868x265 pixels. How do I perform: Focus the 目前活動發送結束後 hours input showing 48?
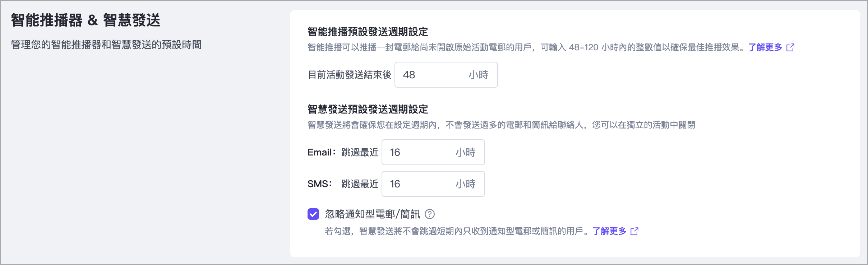pos(431,75)
